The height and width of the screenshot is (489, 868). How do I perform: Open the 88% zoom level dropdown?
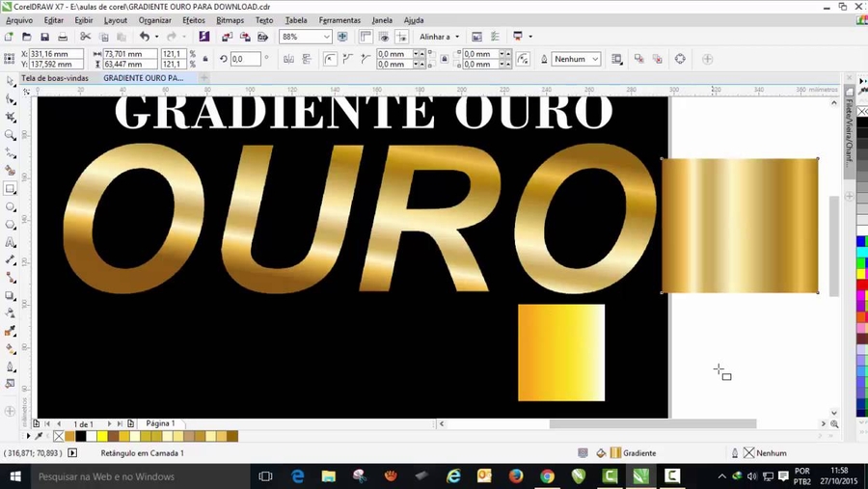pos(326,37)
